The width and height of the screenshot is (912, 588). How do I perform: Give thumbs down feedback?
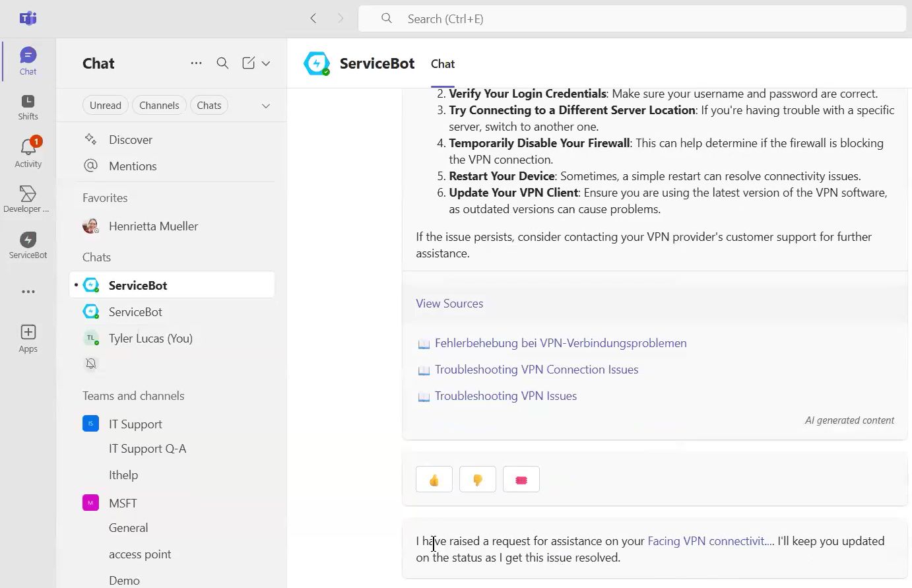(x=478, y=480)
